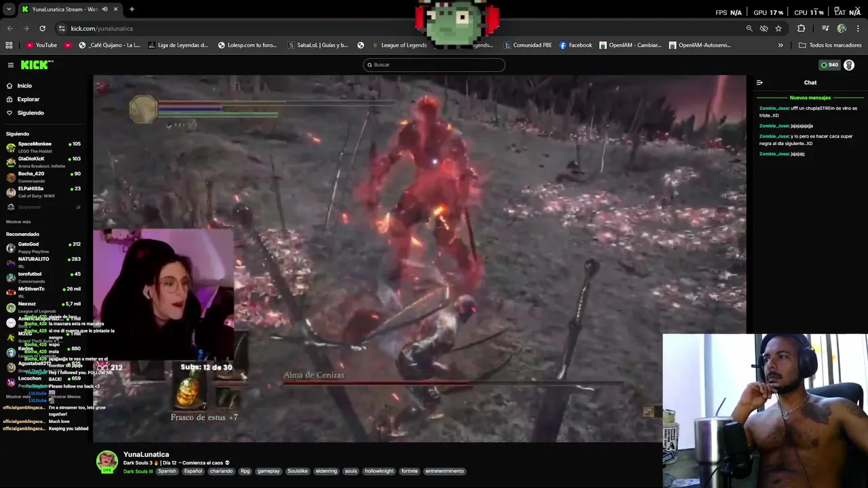Open Bocha_420's channel in Siguiendo list
Viewport: 868px width, 488px height.
click(x=43, y=176)
